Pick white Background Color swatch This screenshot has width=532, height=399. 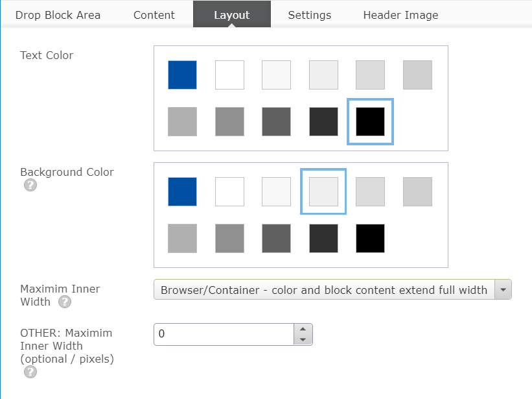(x=229, y=191)
